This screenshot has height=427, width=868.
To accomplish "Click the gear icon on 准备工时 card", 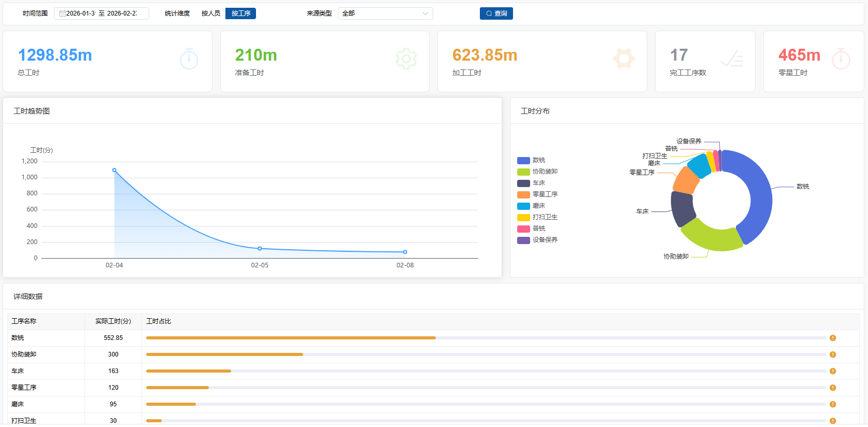I will [x=406, y=59].
